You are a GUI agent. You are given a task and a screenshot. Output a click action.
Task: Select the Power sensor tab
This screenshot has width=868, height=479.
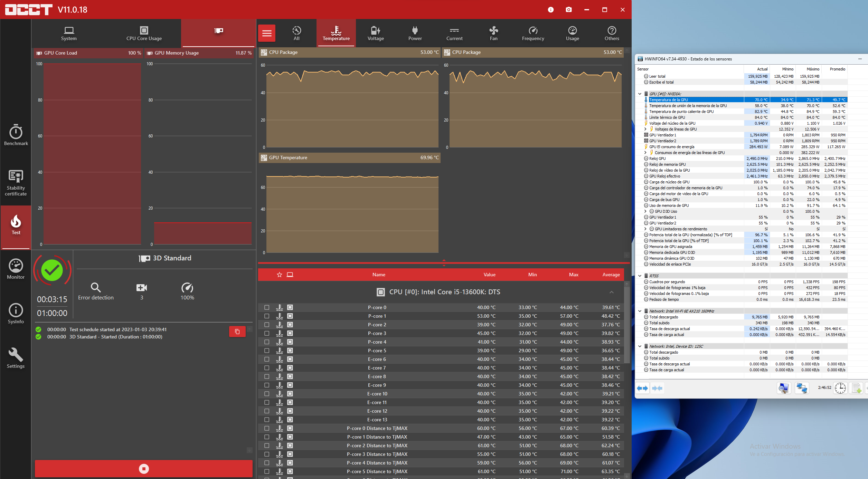pyautogui.click(x=415, y=33)
